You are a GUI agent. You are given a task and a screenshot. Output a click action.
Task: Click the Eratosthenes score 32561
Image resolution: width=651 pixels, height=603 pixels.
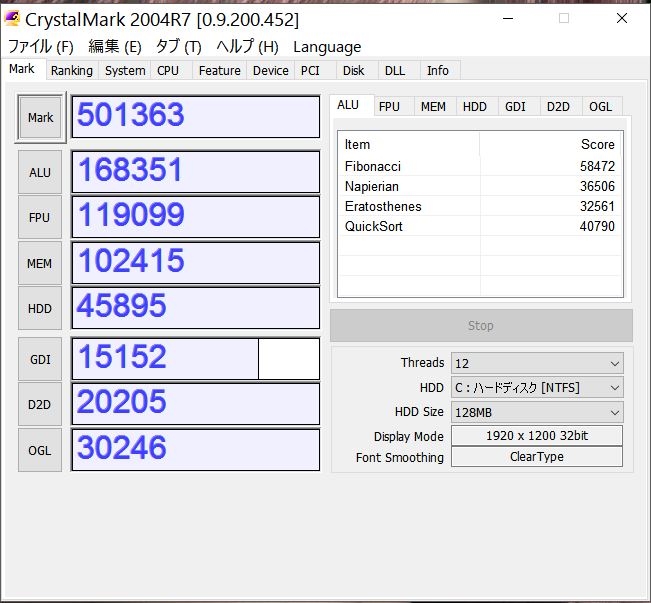(597, 206)
